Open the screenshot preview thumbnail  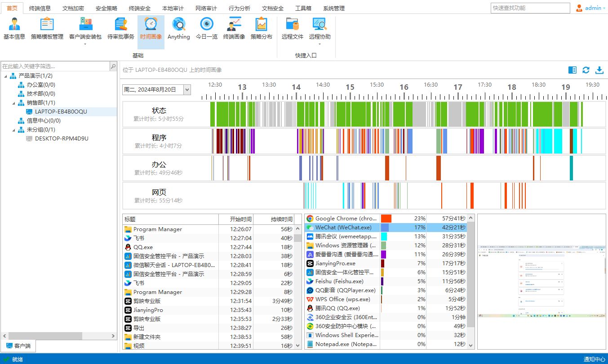541,281
